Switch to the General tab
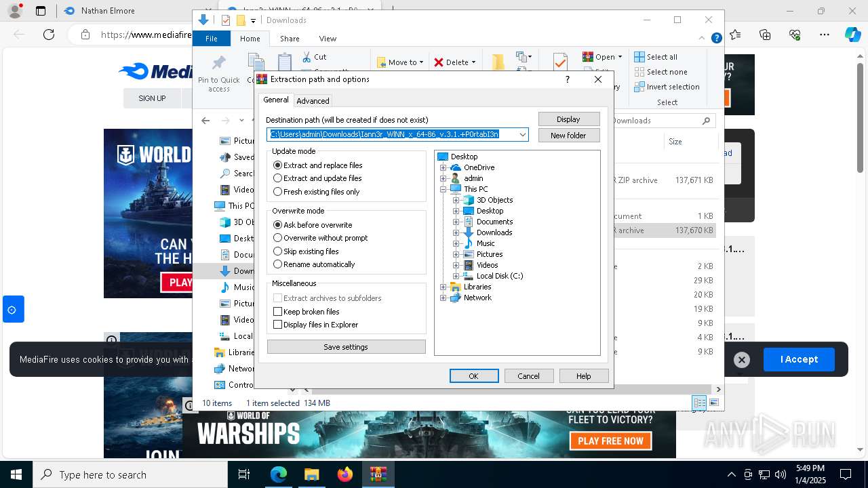This screenshot has height=488, width=868. coord(276,100)
